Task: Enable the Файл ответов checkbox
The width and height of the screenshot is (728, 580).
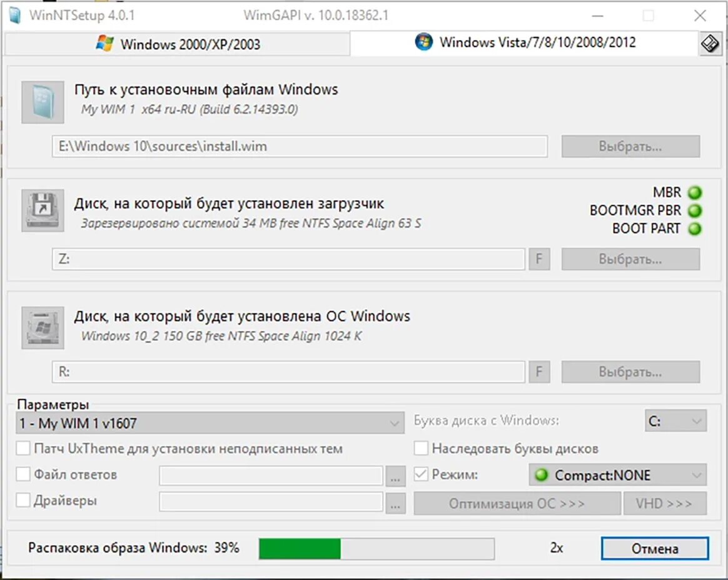Action: (23, 475)
